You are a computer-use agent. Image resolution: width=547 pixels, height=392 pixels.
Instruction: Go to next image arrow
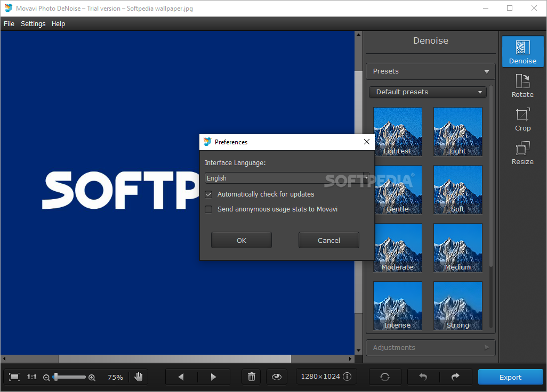pos(213,377)
